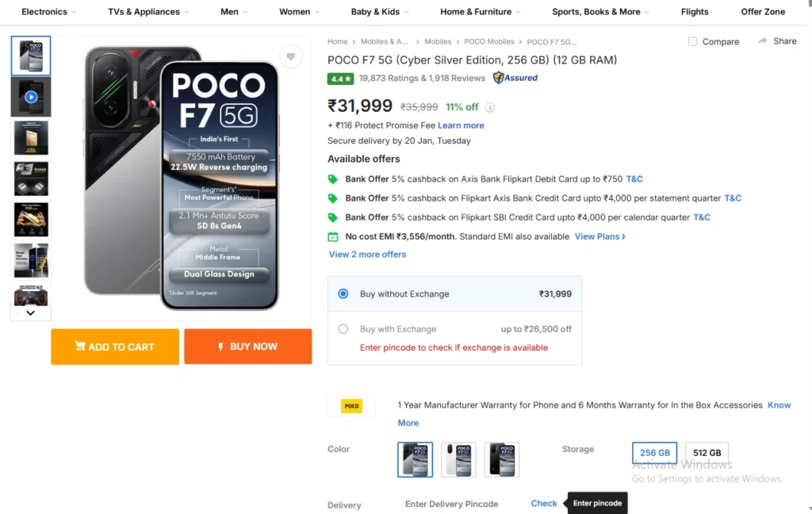
Task: Click the POCO brand logo
Action: [351, 406]
